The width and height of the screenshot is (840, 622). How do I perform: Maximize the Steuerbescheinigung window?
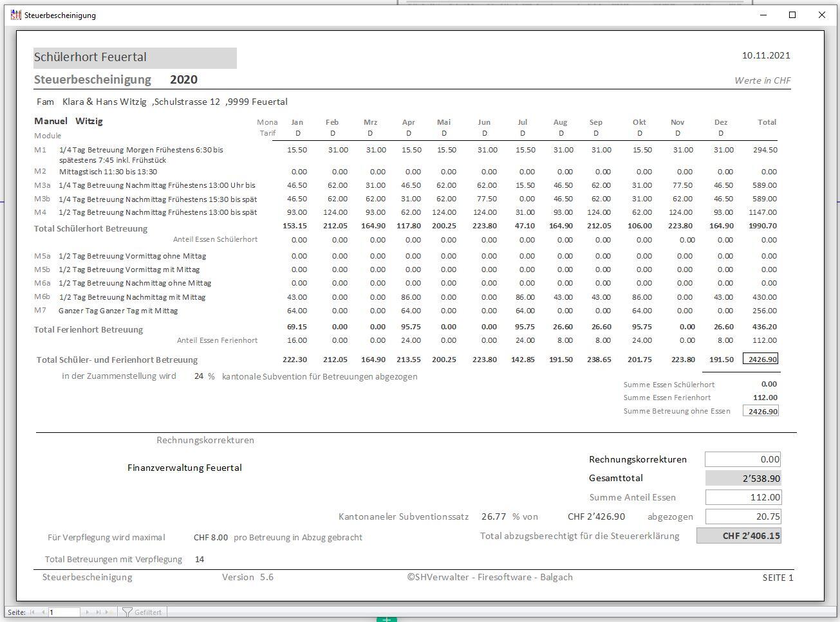point(792,15)
